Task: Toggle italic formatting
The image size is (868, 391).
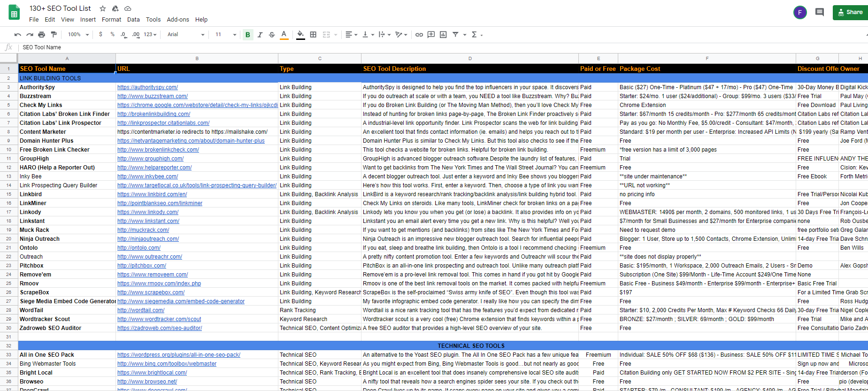Action: click(260, 35)
